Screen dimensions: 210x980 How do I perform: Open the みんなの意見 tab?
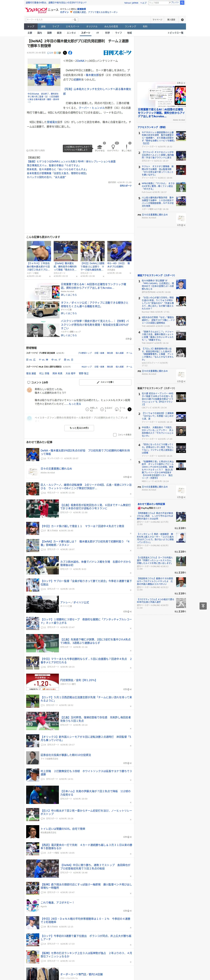[x=111, y=27]
